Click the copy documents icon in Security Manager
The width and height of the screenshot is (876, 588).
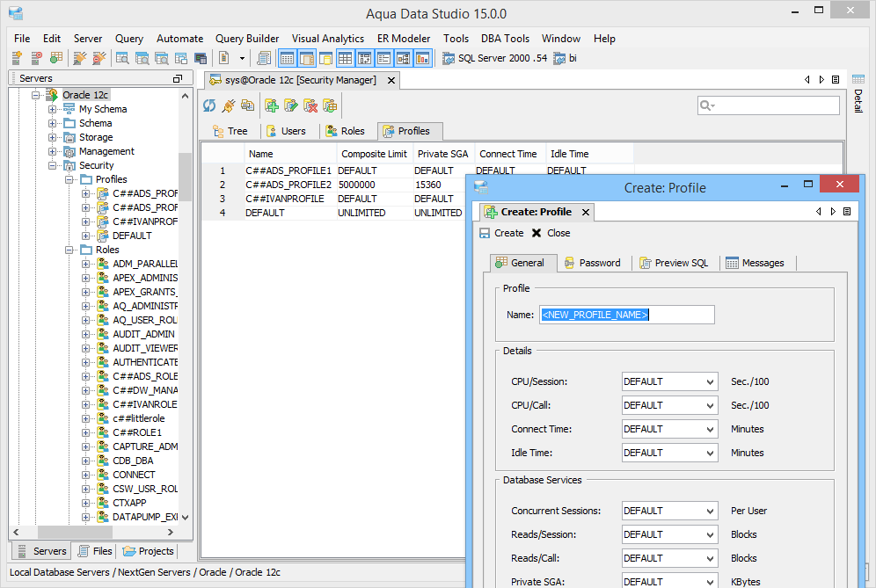tap(247, 105)
